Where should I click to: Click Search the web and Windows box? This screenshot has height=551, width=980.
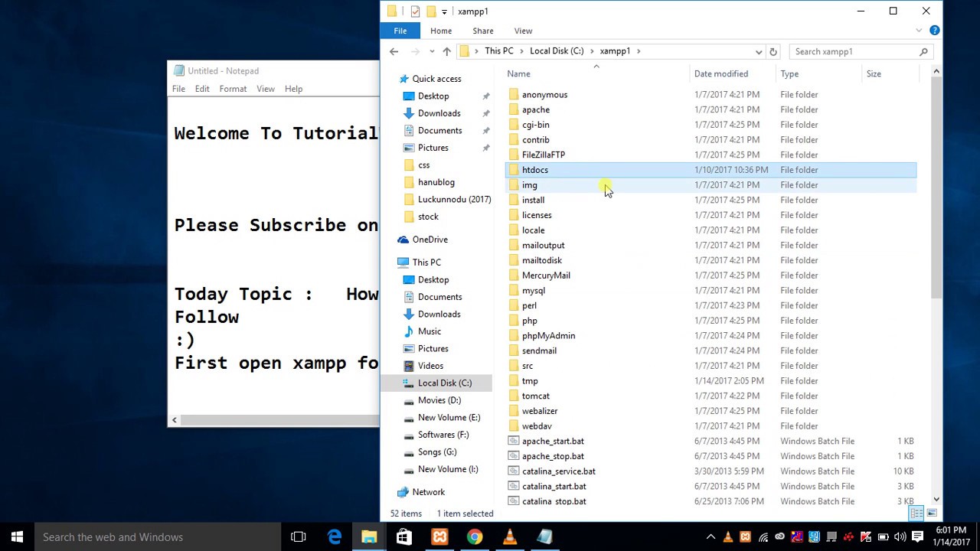pos(157,537)
